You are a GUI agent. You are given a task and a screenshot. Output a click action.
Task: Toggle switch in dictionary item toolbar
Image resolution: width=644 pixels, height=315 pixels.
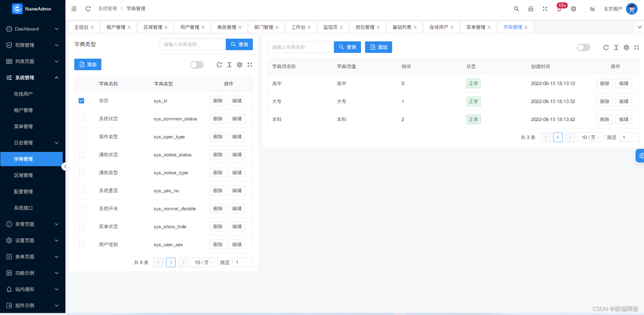(x=584, y=47)
